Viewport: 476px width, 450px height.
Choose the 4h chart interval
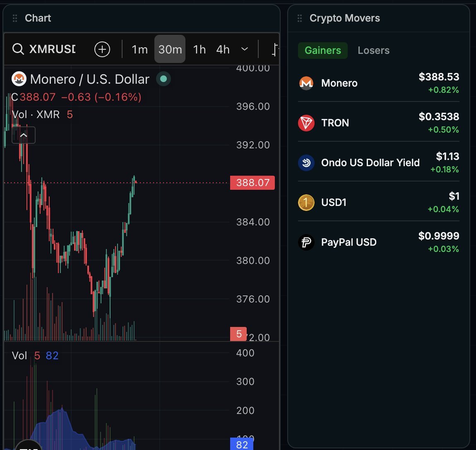(223, 49)
